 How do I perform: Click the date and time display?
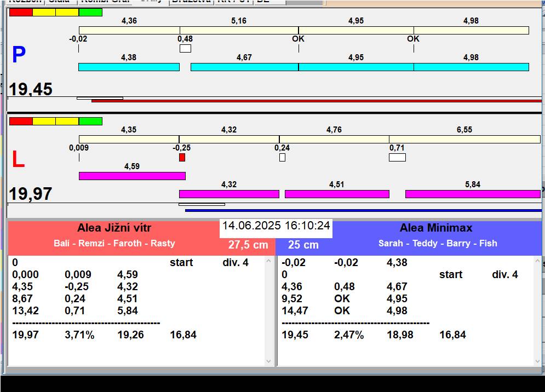(276, 226)
